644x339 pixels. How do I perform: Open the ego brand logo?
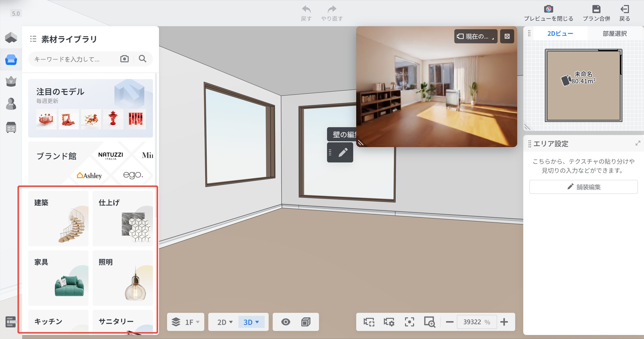tap(133, 175)
